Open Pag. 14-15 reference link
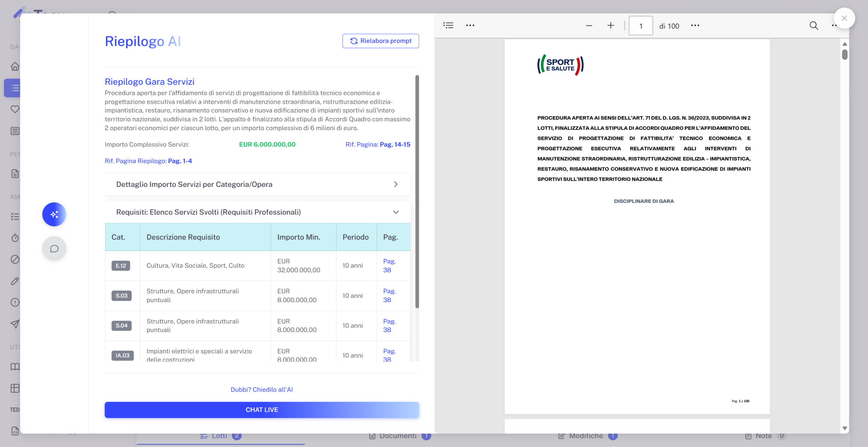 click(395, 144)
